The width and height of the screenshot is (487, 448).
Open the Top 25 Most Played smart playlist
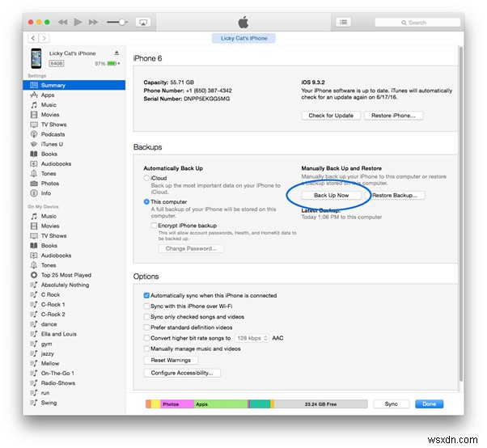point(74,275)
